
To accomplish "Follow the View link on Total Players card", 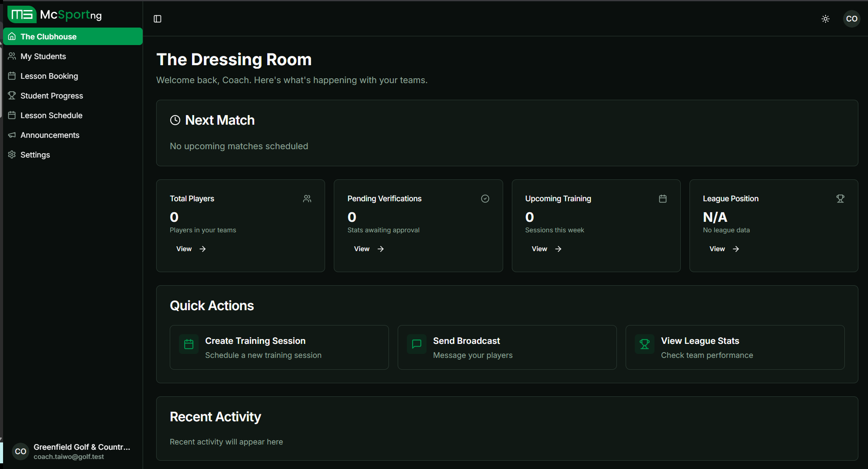I will [184, 248].
